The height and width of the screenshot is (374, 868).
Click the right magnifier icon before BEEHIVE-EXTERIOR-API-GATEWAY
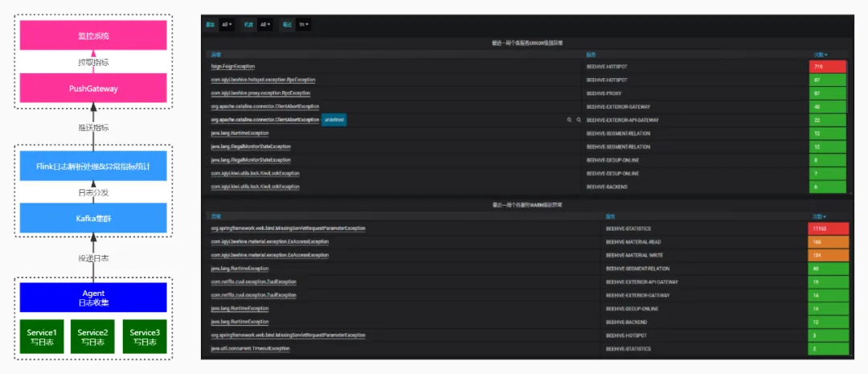coord(578,119)
